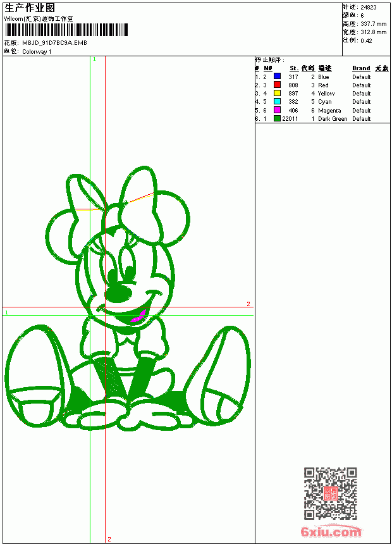Choose the Cyan thread color swatch

(x=277, y=101)
